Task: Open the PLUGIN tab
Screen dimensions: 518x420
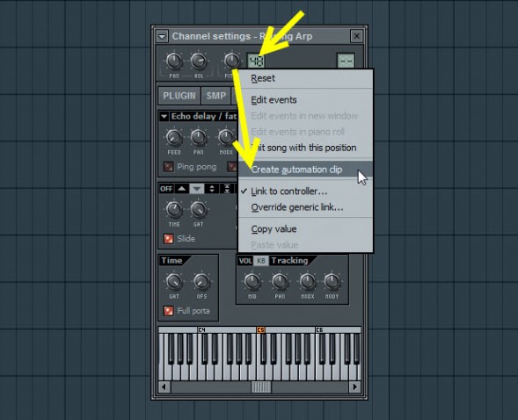Action: (179, 96)
